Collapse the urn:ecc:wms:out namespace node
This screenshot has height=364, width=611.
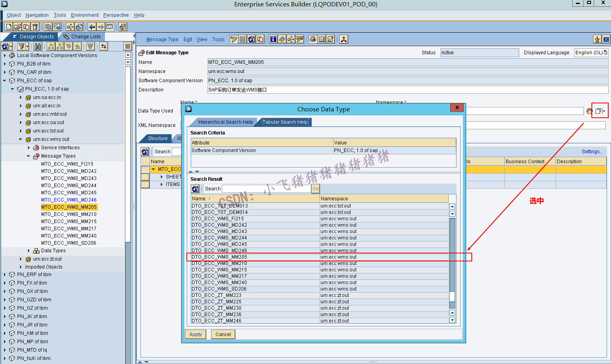21,139
